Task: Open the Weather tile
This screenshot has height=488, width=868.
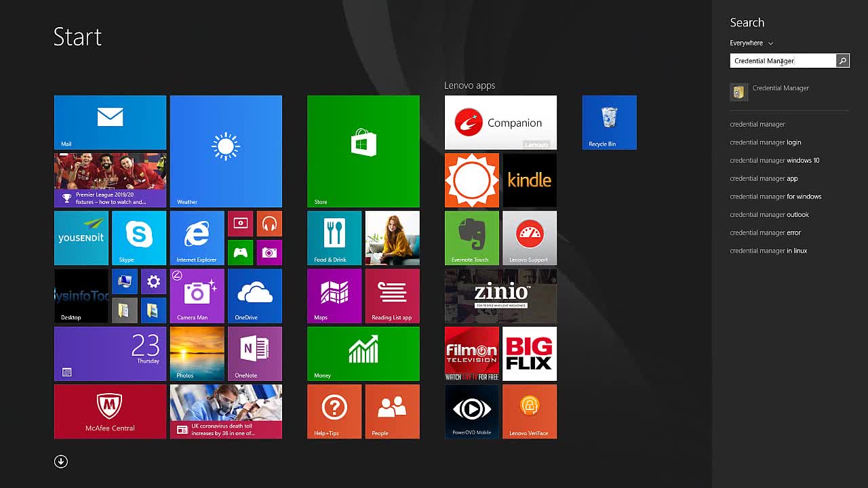Action: point(226,151)
